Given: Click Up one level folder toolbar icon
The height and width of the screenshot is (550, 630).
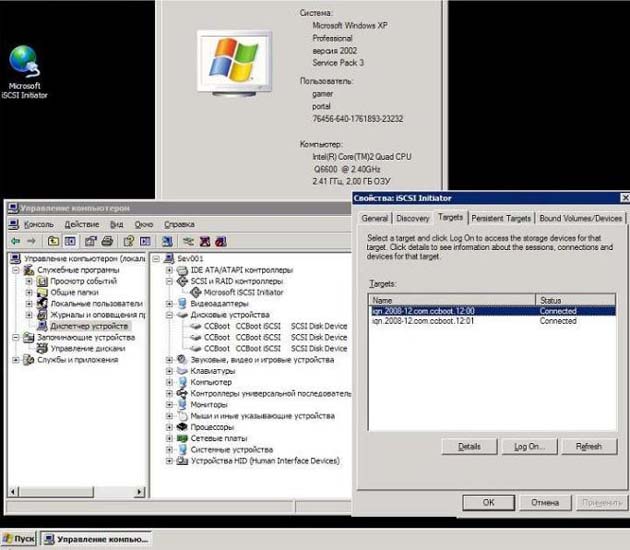Looking at the screenshot, I should tap(53, 241).
